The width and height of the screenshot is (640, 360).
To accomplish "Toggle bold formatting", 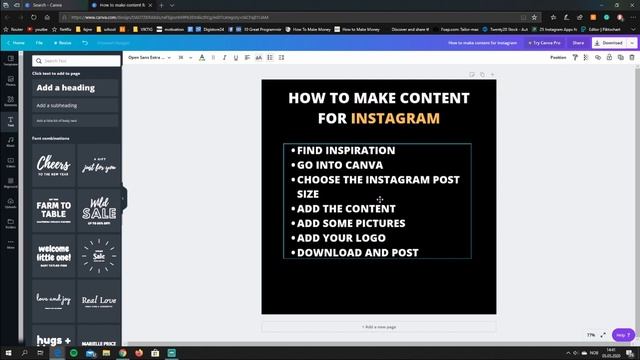I will click(213, 58).
